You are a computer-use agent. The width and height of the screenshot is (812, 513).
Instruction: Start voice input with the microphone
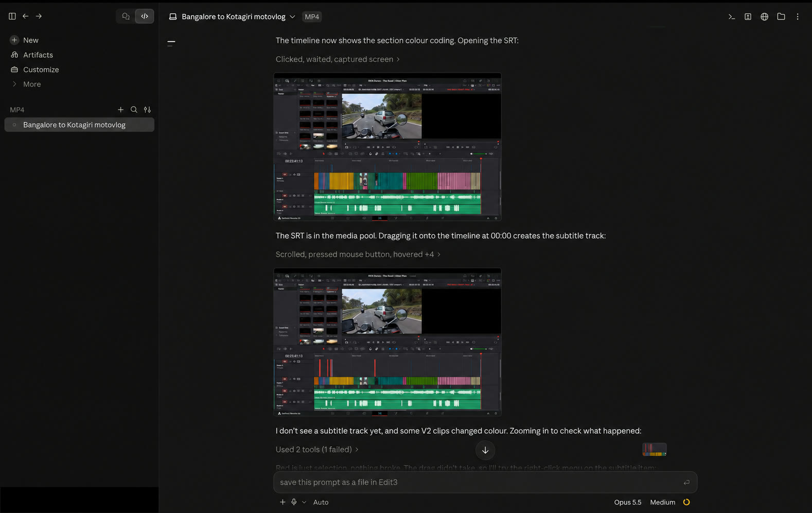coord(294,502)
